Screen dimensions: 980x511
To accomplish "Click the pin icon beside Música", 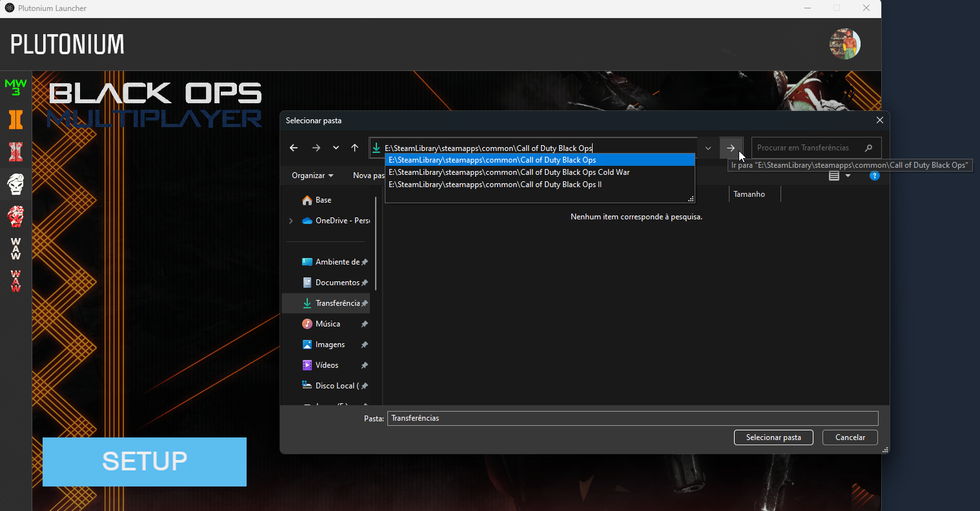I will (365, 324).
